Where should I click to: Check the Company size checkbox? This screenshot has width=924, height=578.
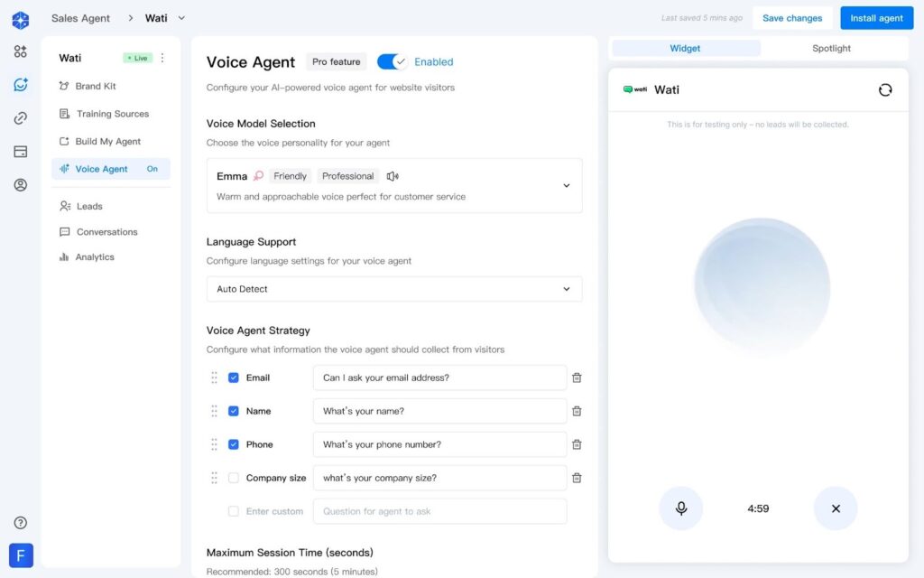[234, 479]
